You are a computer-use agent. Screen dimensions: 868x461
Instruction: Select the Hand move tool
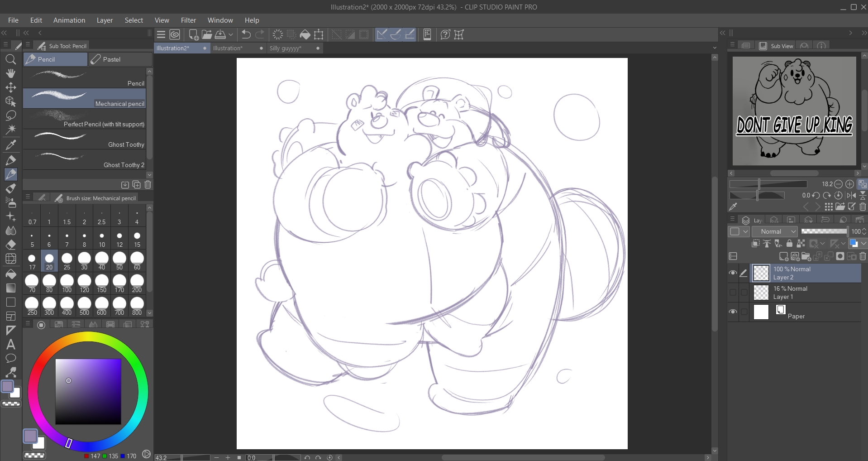(11, 73)
